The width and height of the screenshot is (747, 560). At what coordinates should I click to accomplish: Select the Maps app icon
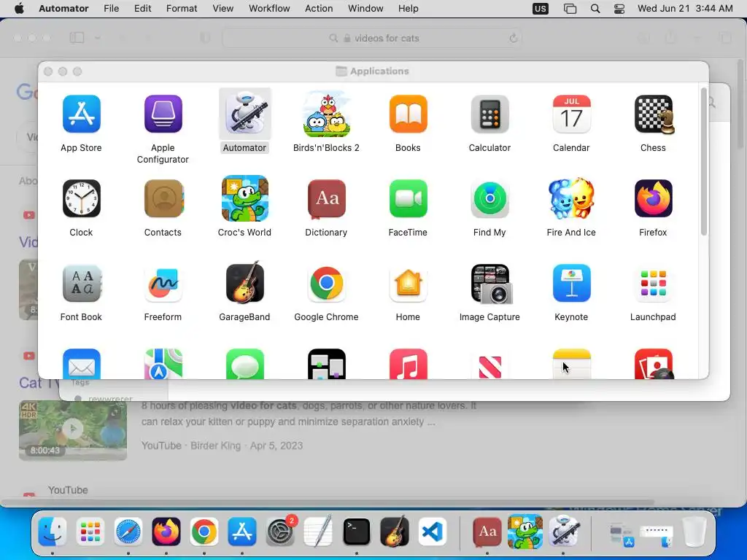(x=163, y=364)
